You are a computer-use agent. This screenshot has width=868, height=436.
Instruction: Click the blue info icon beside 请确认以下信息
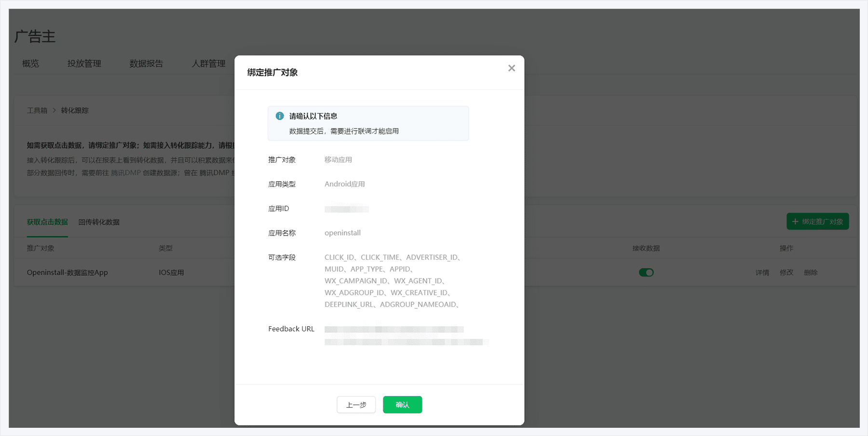click(x=280, y=116)
